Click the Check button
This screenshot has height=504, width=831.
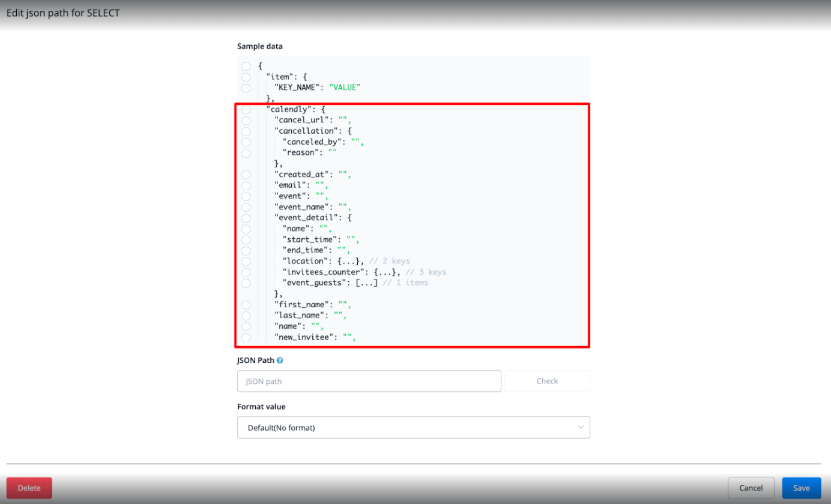click(547, 381)
